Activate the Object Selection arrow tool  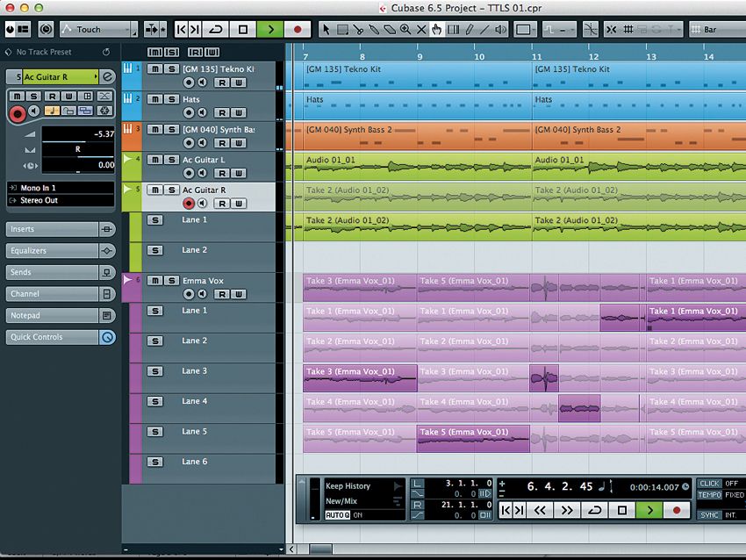(326, 28)
